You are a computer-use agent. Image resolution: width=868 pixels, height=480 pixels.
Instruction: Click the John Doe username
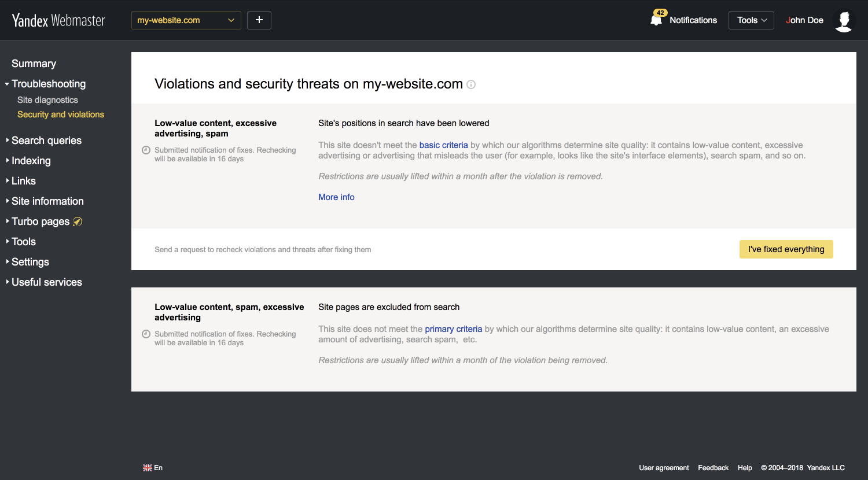point(804,20)
